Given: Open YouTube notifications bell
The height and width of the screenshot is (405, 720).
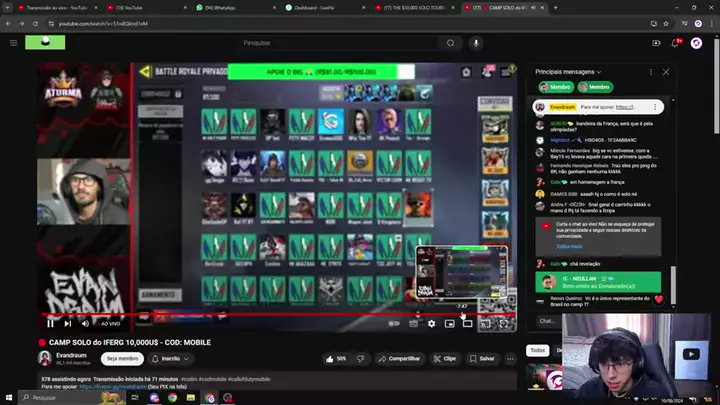Looking at the screenshot, I should [x=676, y=43].
